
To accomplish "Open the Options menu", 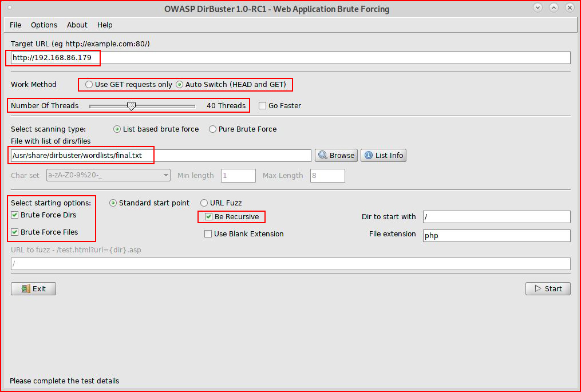I will [x=44, y=25].
